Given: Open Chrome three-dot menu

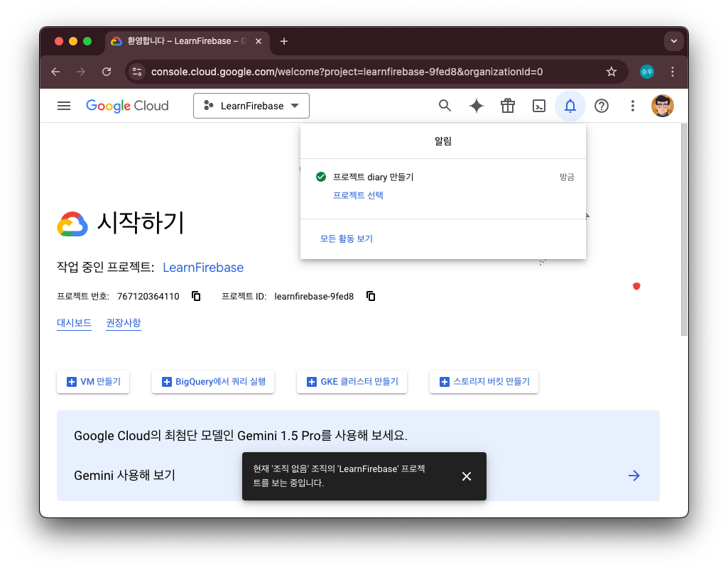Looking at the screenshot, I should 673,72.
